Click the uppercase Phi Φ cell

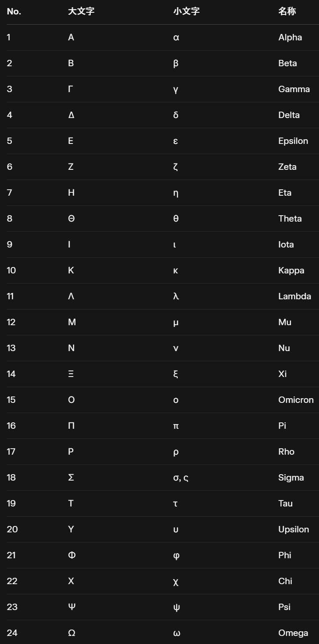72,555
